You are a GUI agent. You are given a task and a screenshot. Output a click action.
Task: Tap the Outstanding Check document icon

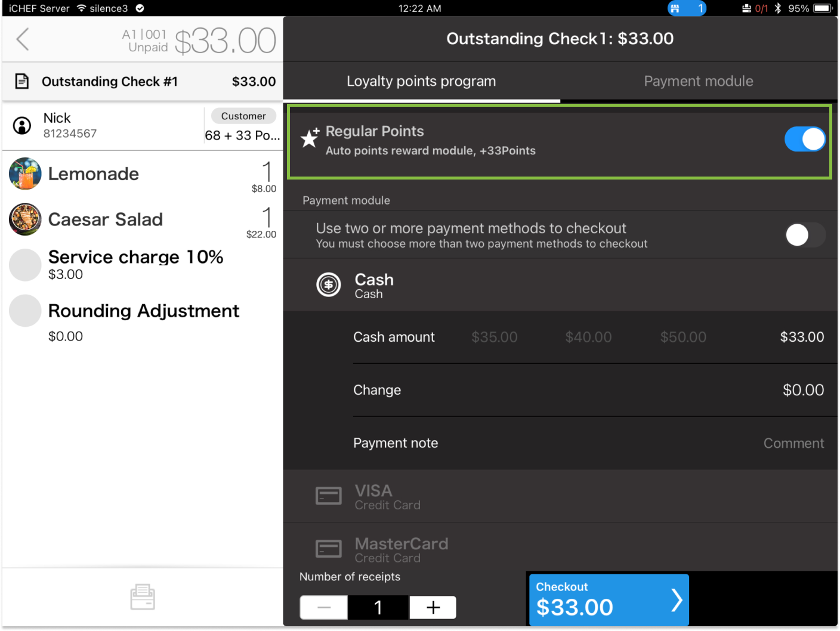click(22, 81)
